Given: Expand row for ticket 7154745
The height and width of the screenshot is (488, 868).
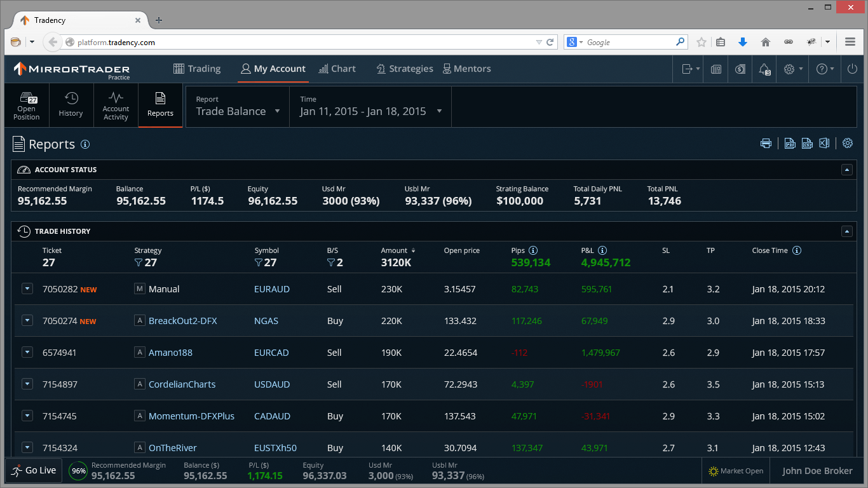Looking at the screenshot, I should click(x=27, y=416).
